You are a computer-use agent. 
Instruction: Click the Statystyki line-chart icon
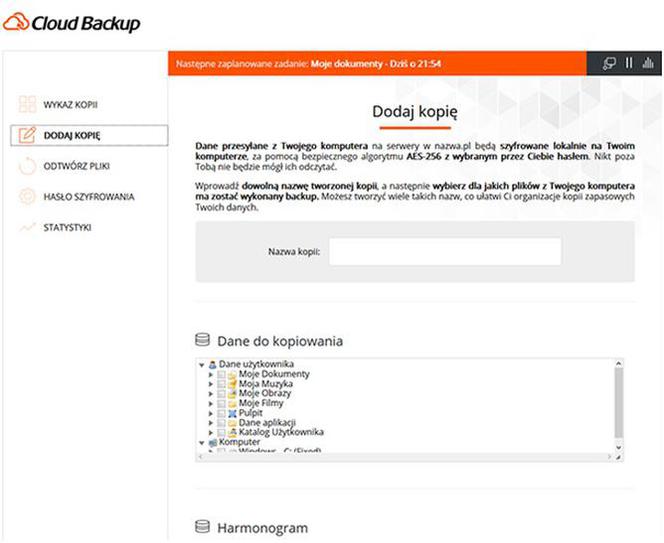pyautogui.click(x=28, y=227)
